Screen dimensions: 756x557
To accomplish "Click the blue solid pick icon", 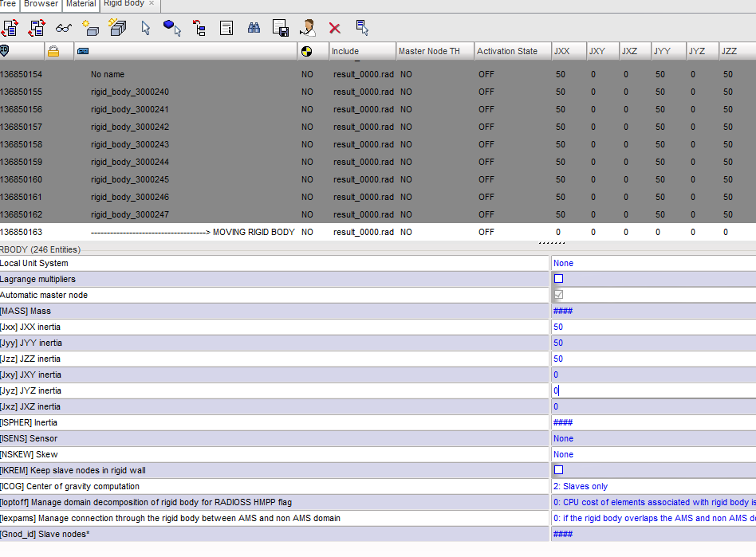I will coord(171,28).
